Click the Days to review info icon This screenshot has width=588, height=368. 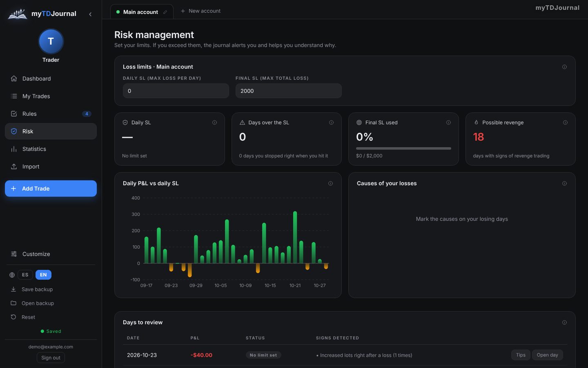tap(564, 322)
